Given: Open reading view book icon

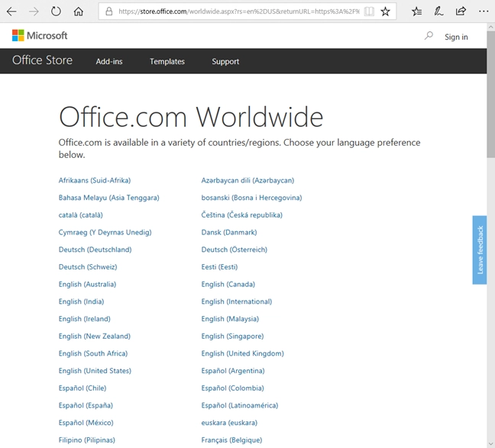Looking at the screenshot, I should click(x=369, y=11).
